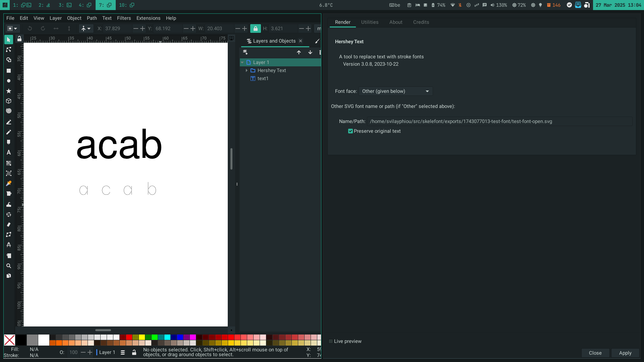Screen dimensions: 644x362
Task: Click the Close button in Hershey Text dialog
Action: click(x=595, y=353)
